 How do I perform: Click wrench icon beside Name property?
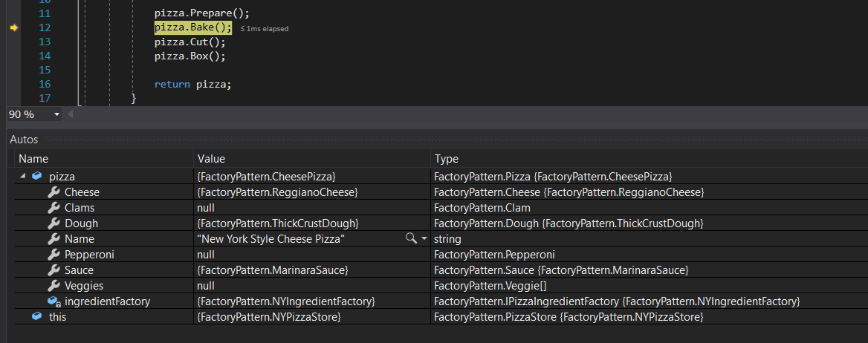pos(54,238)
